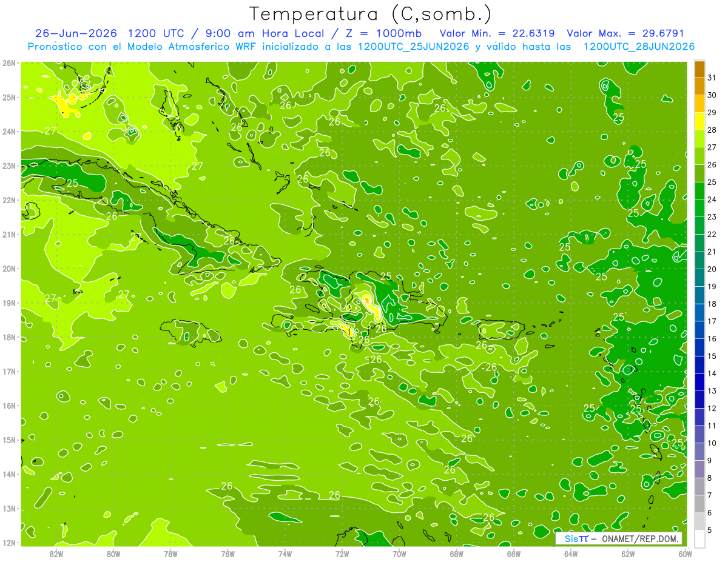728x562 pixels.
Task: Click the "13N" latitude axis label
Action: click(x=9, y=509)
